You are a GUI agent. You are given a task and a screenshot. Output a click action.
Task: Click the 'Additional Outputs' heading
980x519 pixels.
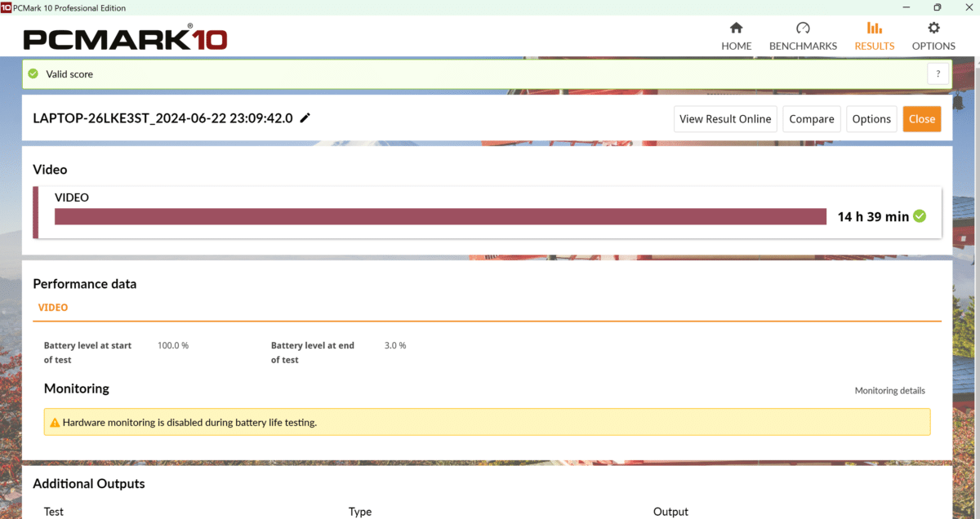tap(89, 483)
